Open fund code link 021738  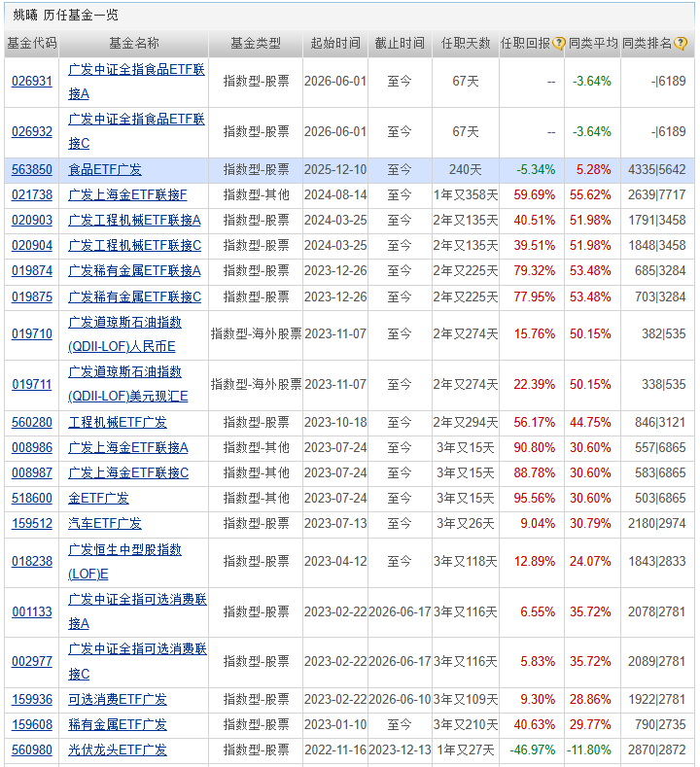(x=32, y=195)
